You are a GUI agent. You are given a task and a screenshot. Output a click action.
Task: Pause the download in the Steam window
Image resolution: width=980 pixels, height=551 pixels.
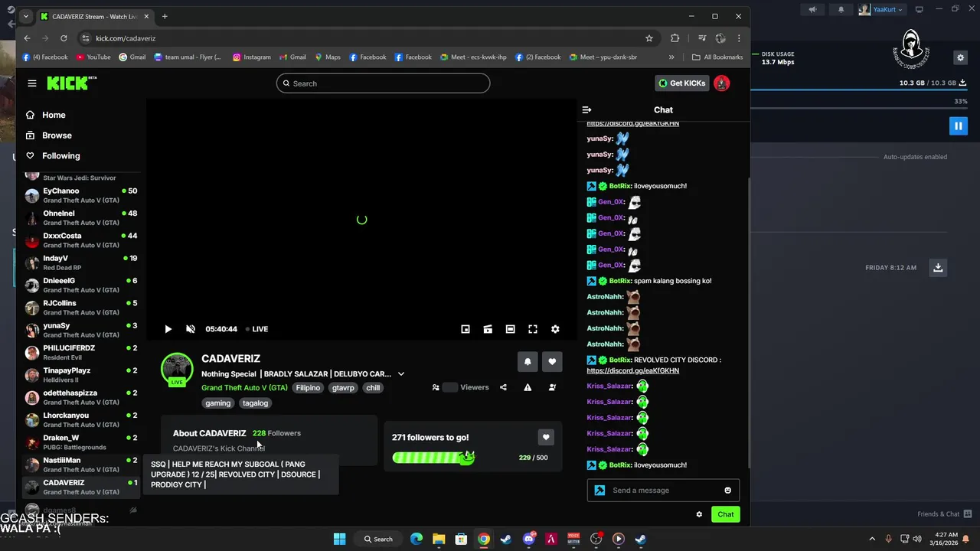958,126
